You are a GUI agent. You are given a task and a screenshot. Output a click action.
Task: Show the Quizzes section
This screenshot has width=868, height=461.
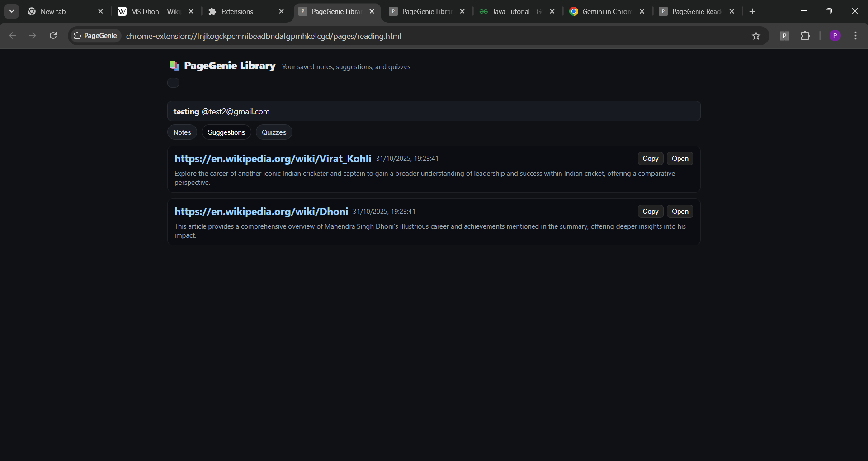click(274, 132)
